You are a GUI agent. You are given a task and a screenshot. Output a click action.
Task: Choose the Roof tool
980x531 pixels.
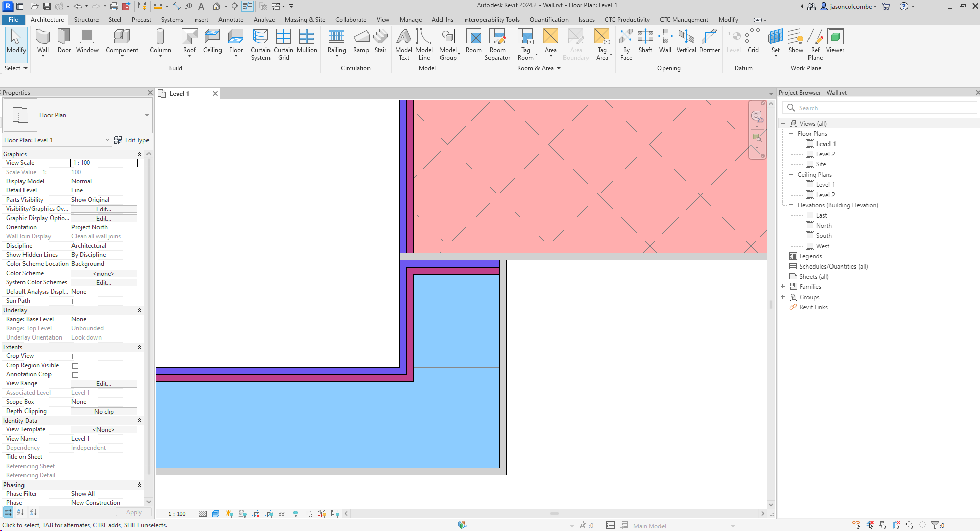(189, 42)
